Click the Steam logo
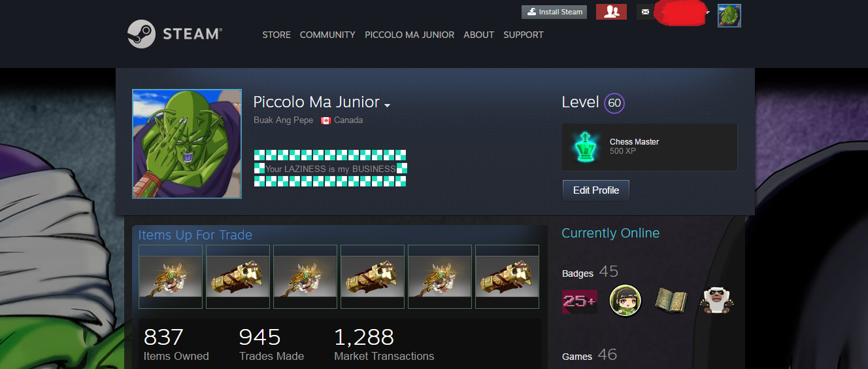868x369 pixels. (x=175, y=34)
